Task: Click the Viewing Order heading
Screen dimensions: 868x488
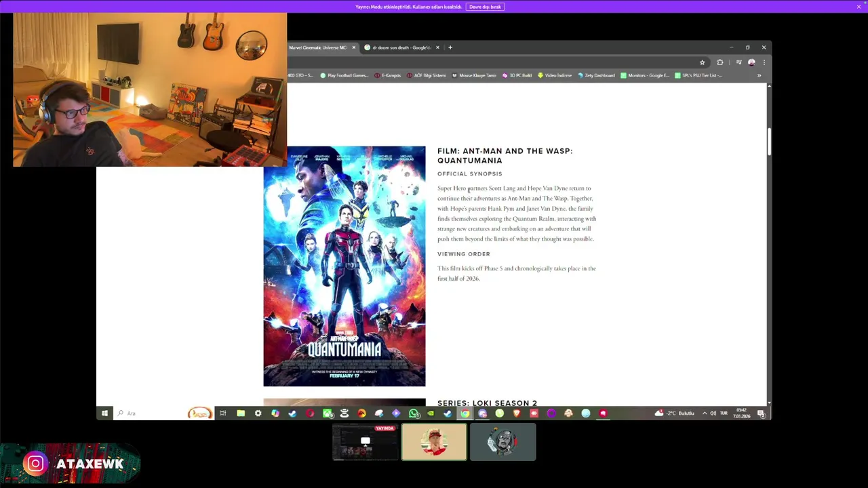Action: point(464,254)
